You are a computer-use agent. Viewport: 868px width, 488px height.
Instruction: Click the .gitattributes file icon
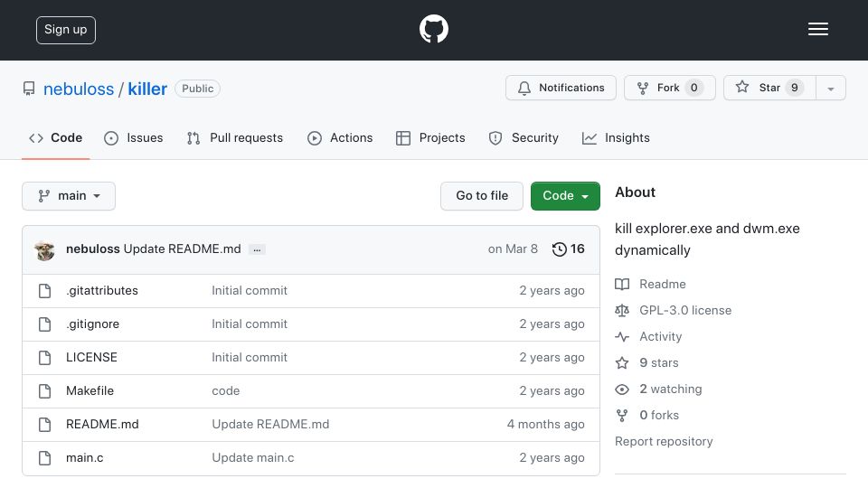coord(45,290)
